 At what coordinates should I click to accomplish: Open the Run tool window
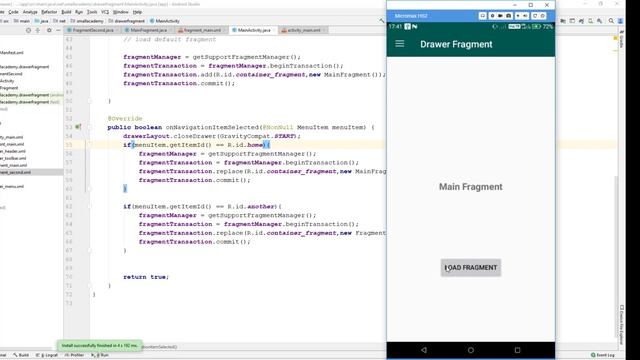click(100, 355)
